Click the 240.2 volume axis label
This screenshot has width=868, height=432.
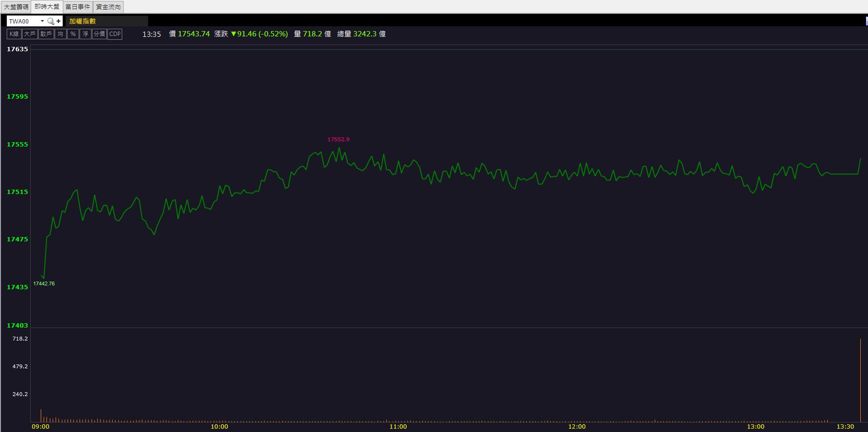click(x=20, y=394)
